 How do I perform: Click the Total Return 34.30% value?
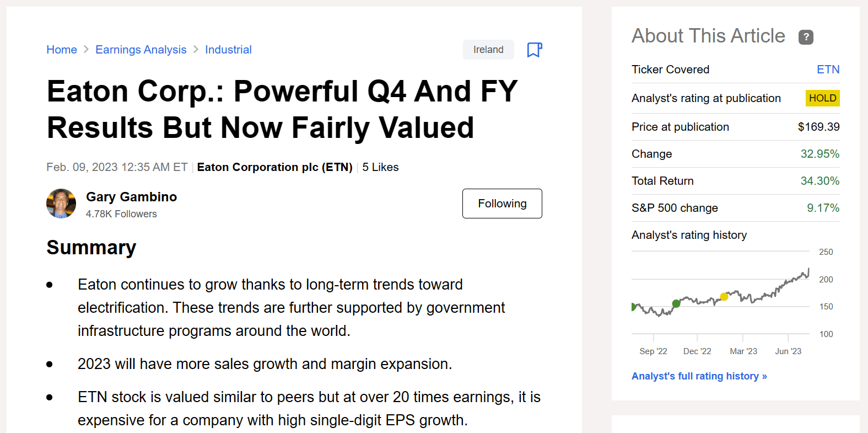point(820,181)
